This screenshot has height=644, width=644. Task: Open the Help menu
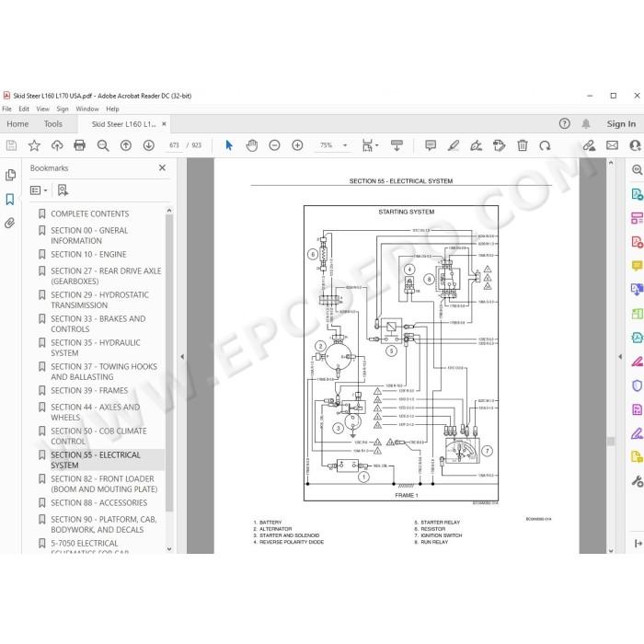pyautogui.click(x=112, y=109)
